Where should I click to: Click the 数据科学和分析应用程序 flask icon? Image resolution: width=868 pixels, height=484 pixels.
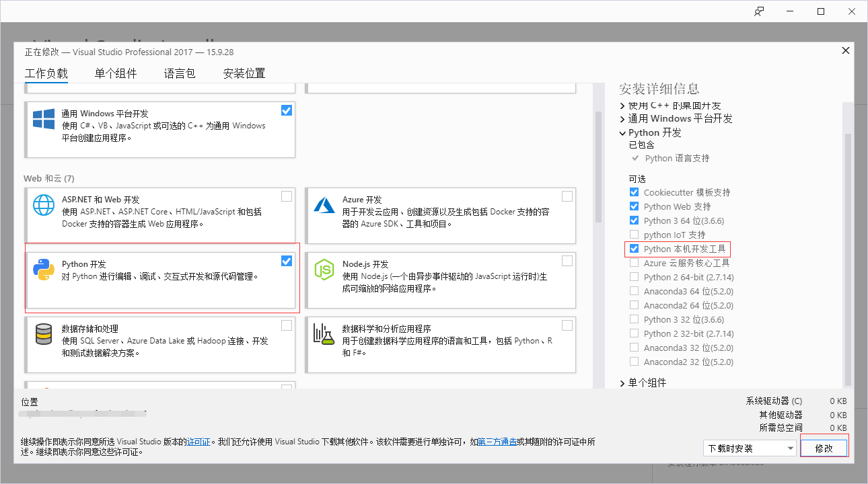tap(324, 335)
